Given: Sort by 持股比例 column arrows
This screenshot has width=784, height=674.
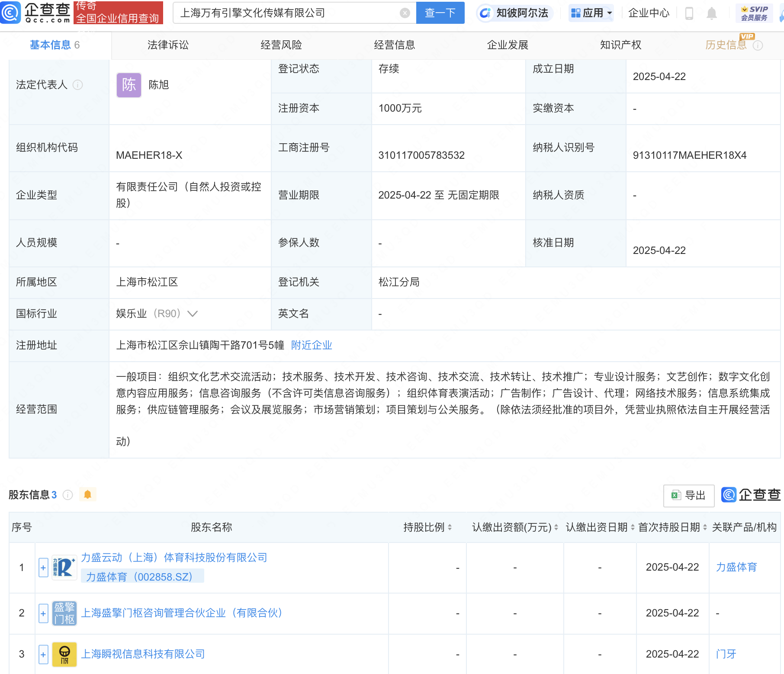Looking at the screenshot, I should [450, 527].
